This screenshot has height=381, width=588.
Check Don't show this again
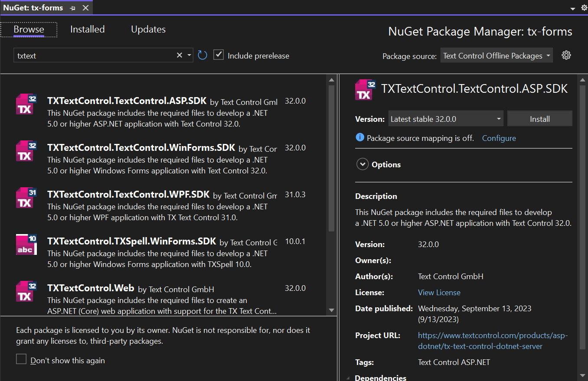click(x=21, y=359)
